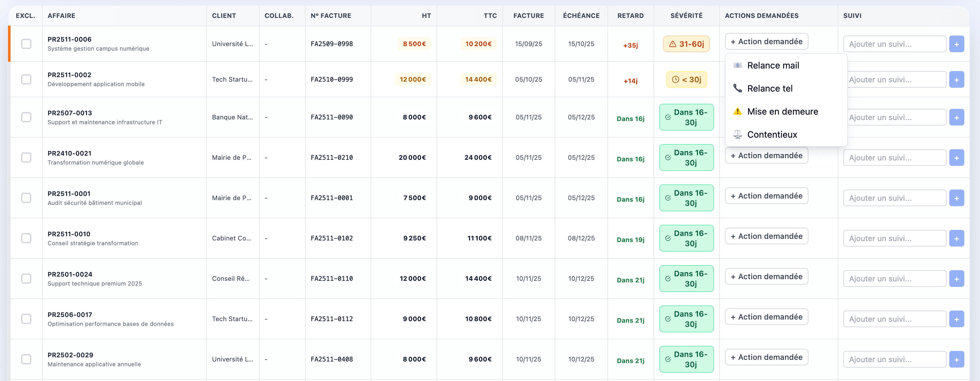
Task: Toggle the exclusion checkbox for PR2507-0013
Action: pos(26,117)
